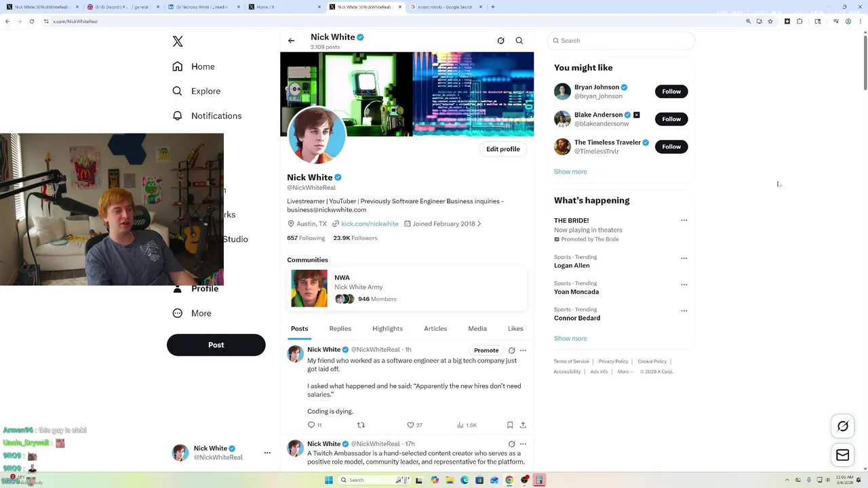Screen dimensions: 868x488
Task: Bookmark this page with the star icon
Action: (x=770, y=21)
